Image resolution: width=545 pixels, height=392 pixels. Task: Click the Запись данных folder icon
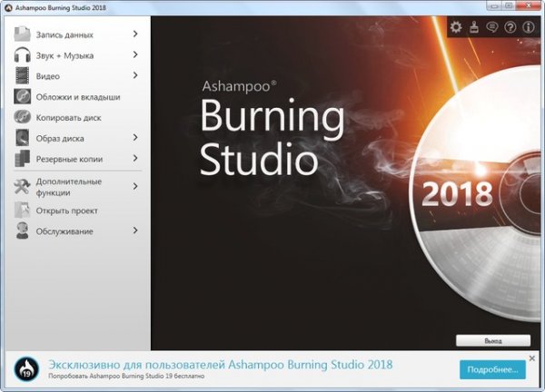tap(22, 34)
